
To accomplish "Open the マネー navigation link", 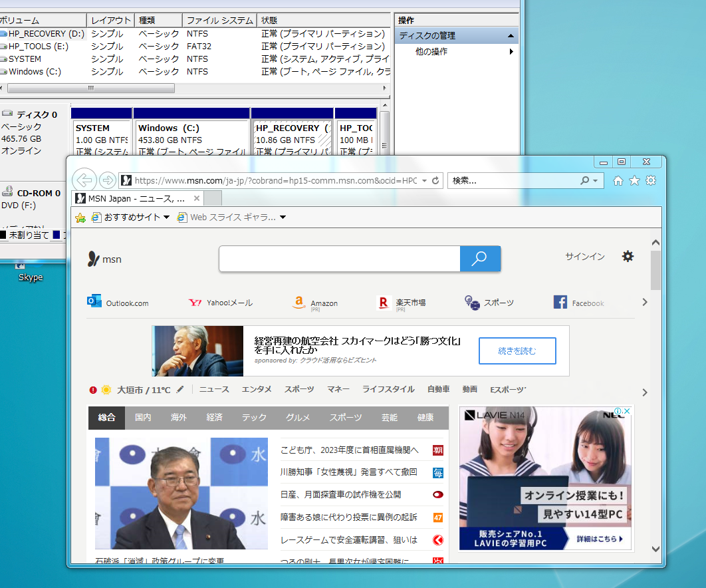I will coord(338,389).
